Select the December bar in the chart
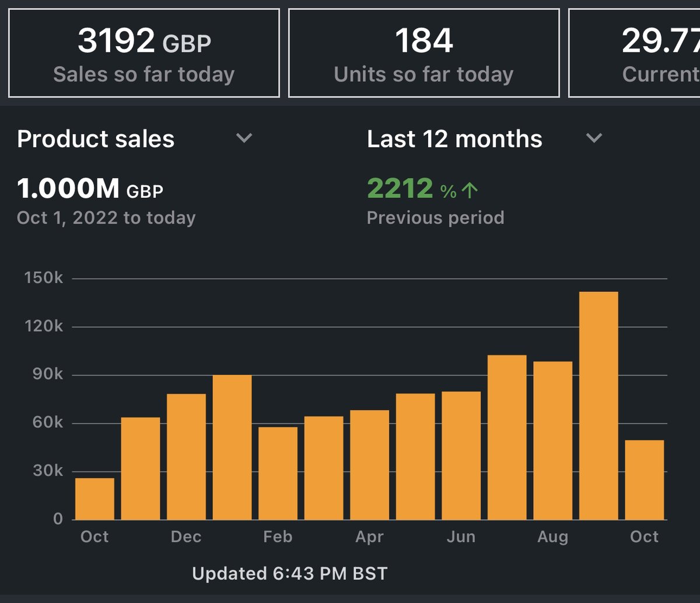 coord(185,455)
